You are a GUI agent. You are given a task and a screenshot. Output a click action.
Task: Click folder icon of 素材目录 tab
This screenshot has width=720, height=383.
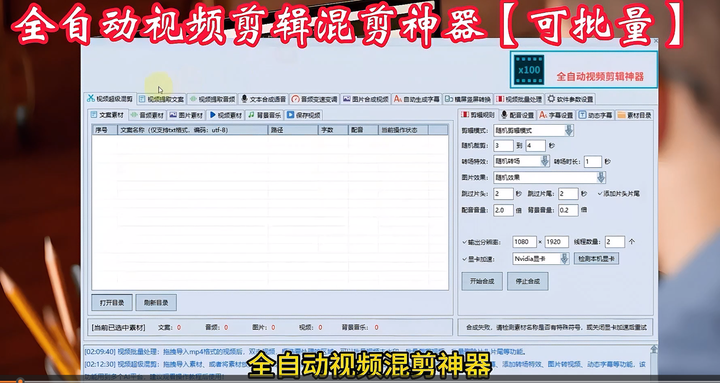621,115
